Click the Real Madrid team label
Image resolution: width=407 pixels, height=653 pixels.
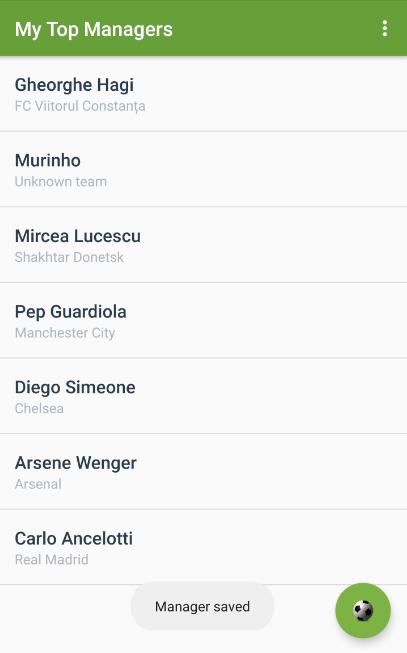tap(51, 559)
